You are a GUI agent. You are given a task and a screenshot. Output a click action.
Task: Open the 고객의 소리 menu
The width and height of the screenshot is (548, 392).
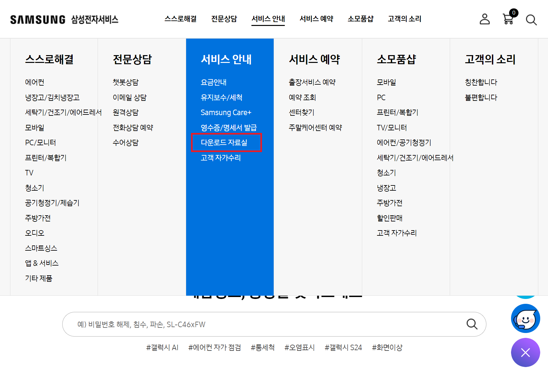[404, 19]
